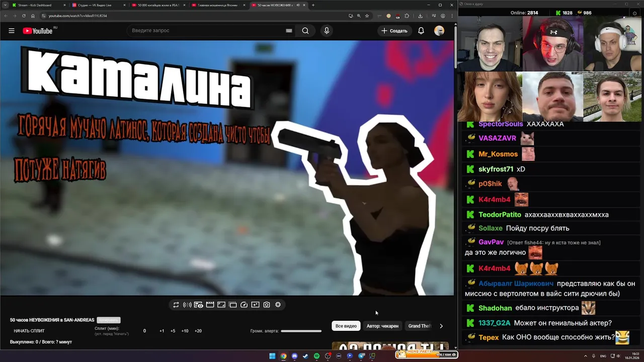644x362 pixels.
Task: Add +10 minutes to the split
Action: click(185, 331)
